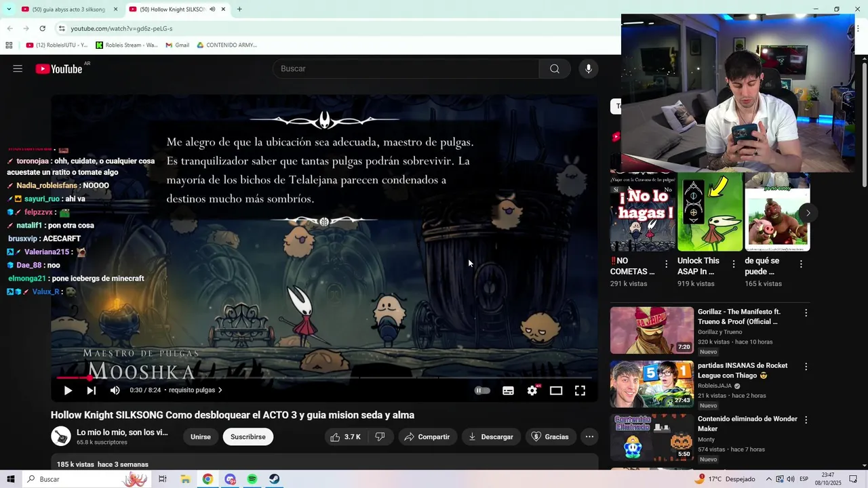Click the address bar URL
This screenshot has width=868, height=488.
coord(121,28)
